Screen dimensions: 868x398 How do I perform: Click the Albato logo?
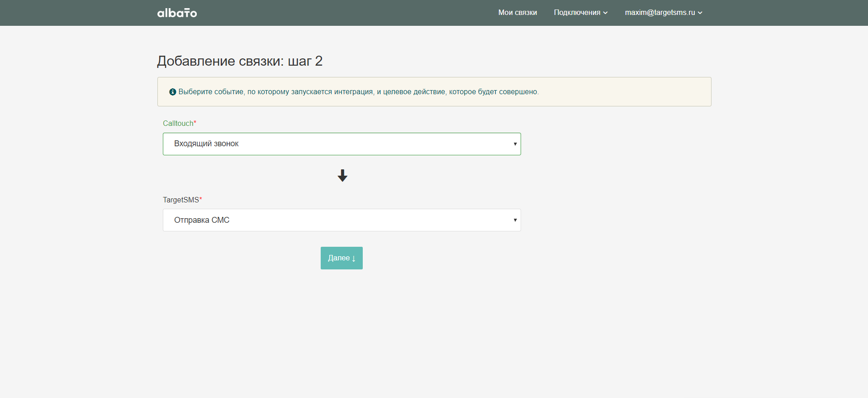pyautogui.click(x=177, y=13)
